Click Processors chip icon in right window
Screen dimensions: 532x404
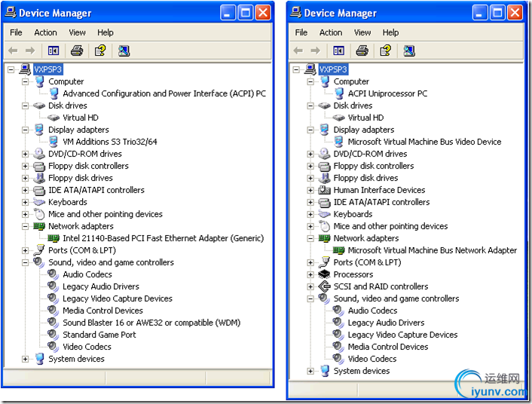point(324,274)
